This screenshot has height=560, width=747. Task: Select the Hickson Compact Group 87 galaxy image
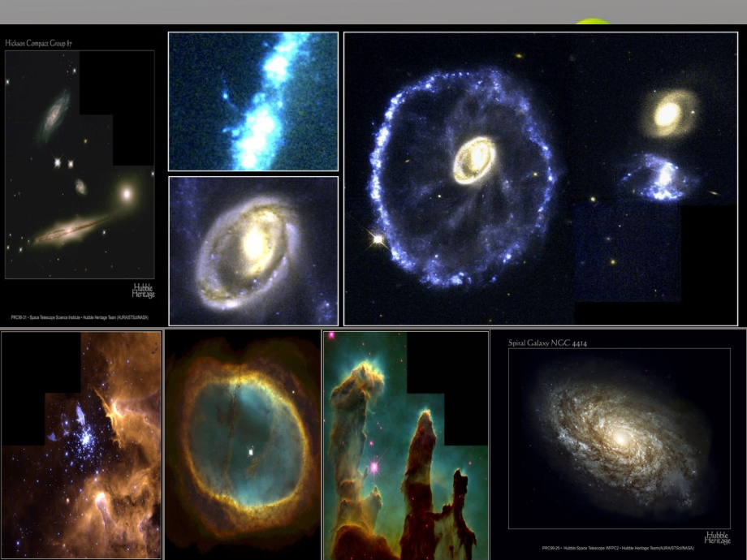(80, 164)
